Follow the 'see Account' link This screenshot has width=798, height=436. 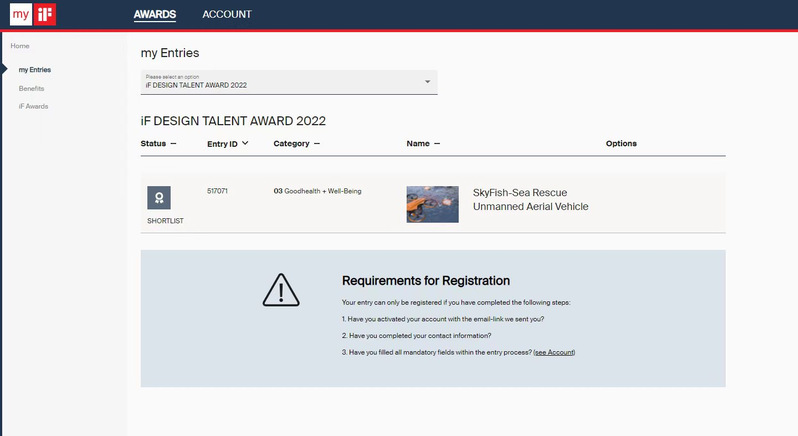[554, 352]
